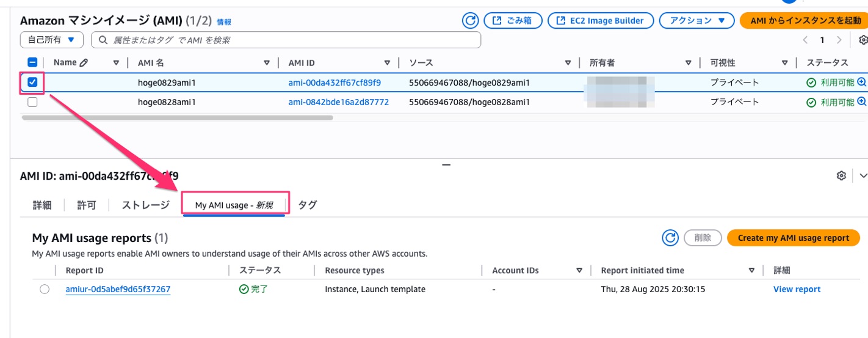Click Create my AMI usage report
This screenshot has width=868, height=338.
tap(794, 238)
